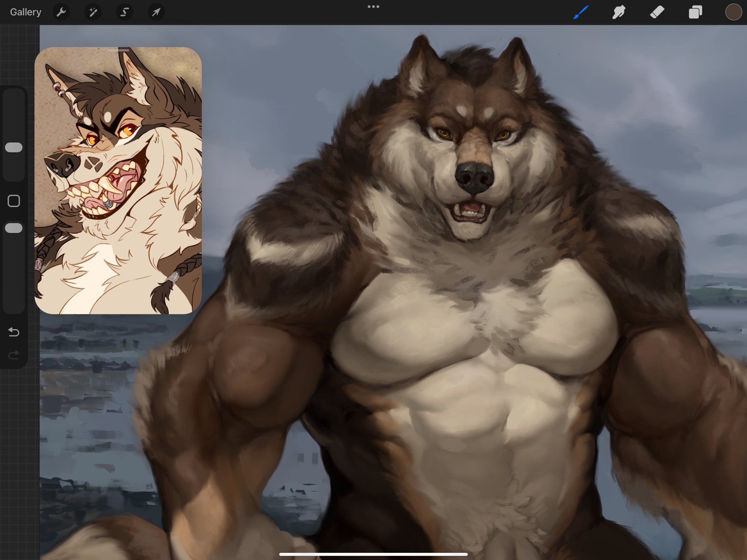Screen dimensions: 747x560
Task: Open the Layers panel
Action: point(695,12)
